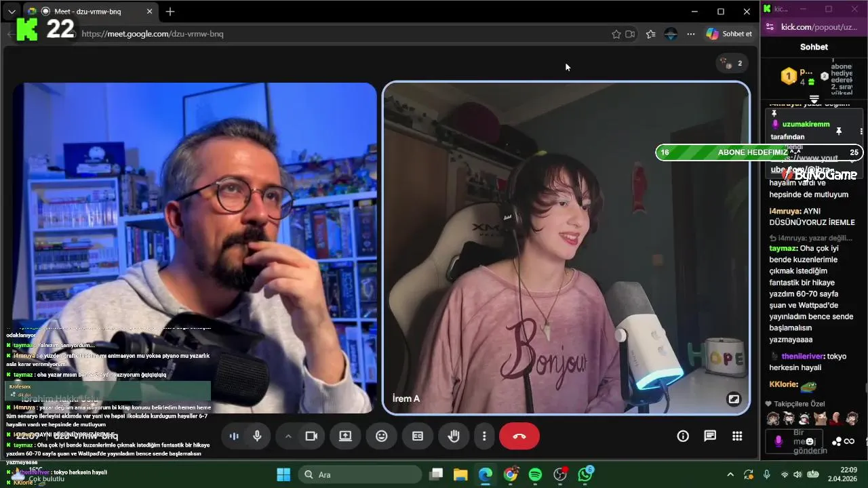This screenshot has height=488, width=868.
Task: Open emoji picker in Kick message box
Action: coord(810,441)
